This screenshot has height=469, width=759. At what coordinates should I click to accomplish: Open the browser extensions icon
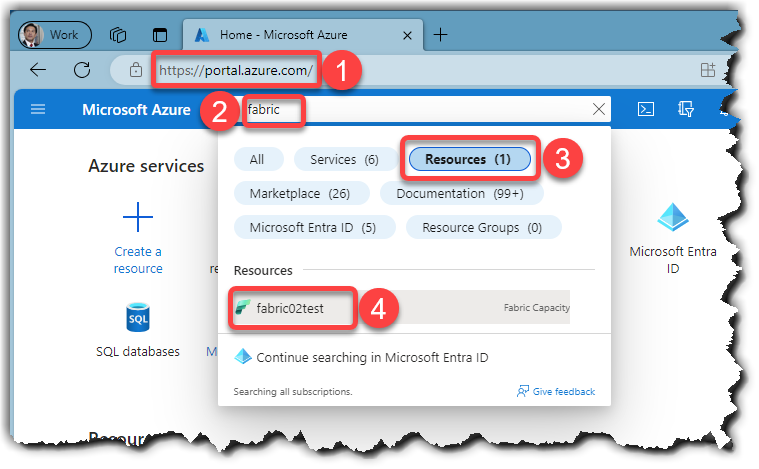point(708,70)
